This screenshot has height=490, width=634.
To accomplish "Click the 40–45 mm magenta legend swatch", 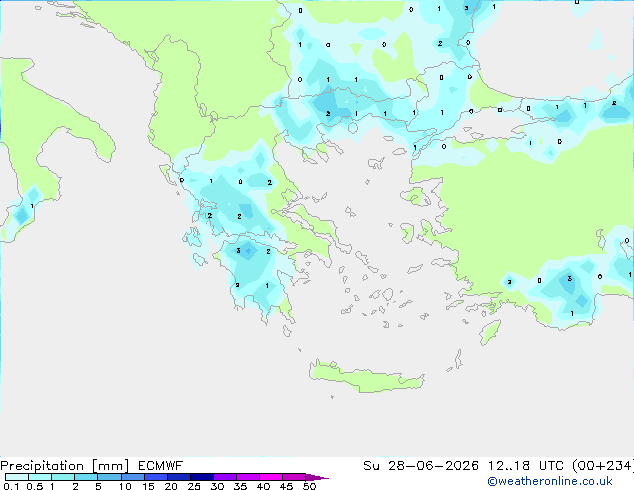I will (x=271, y=477).
